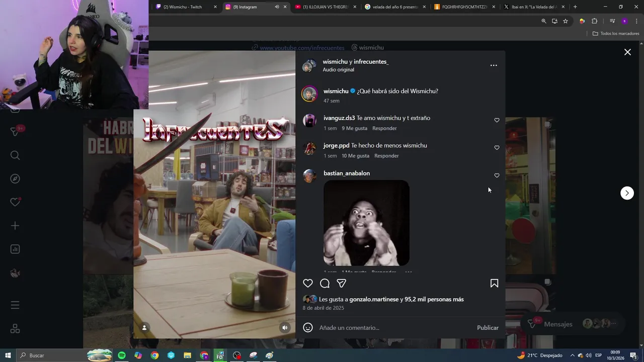Open the Chrome extensions puzzle icon

(x=595, y=21)
